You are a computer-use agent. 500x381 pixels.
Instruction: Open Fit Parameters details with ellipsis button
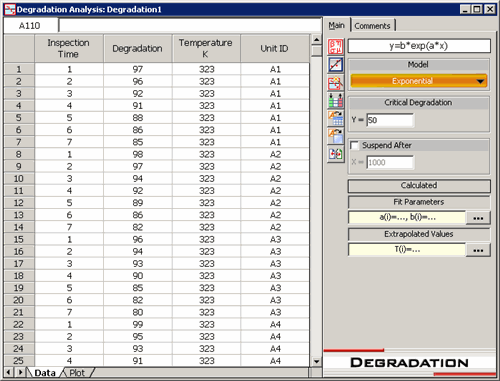coord(478,218)
